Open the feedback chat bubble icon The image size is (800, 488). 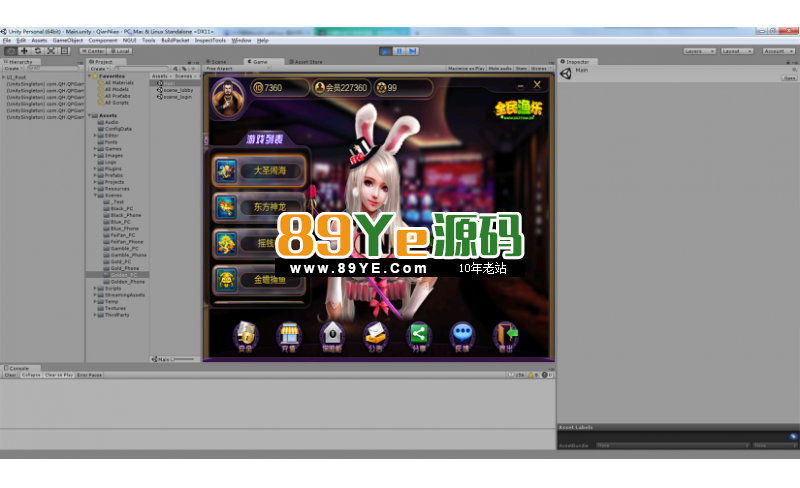pos(462,337)
